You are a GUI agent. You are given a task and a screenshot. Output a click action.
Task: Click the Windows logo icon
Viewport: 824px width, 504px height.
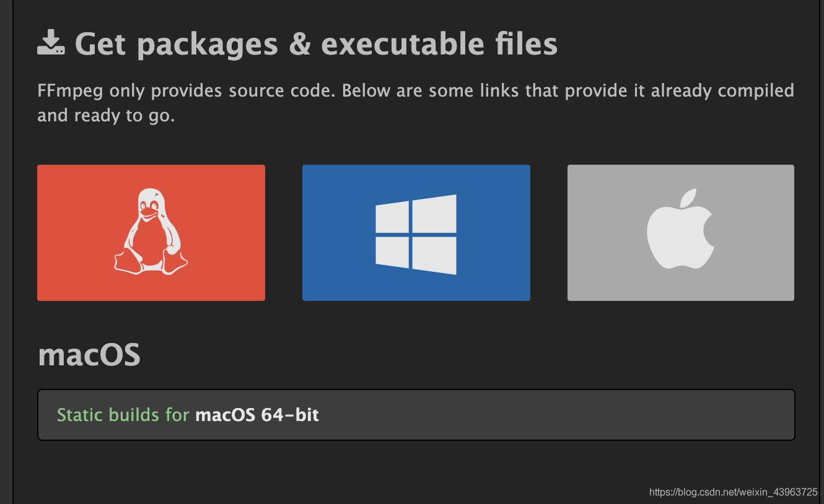pos(416,234)
